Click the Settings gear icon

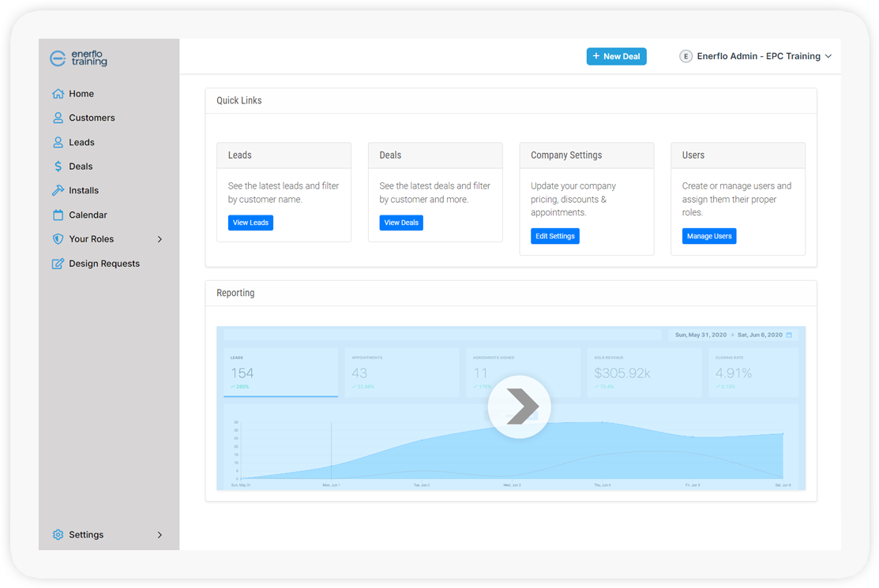58,535
